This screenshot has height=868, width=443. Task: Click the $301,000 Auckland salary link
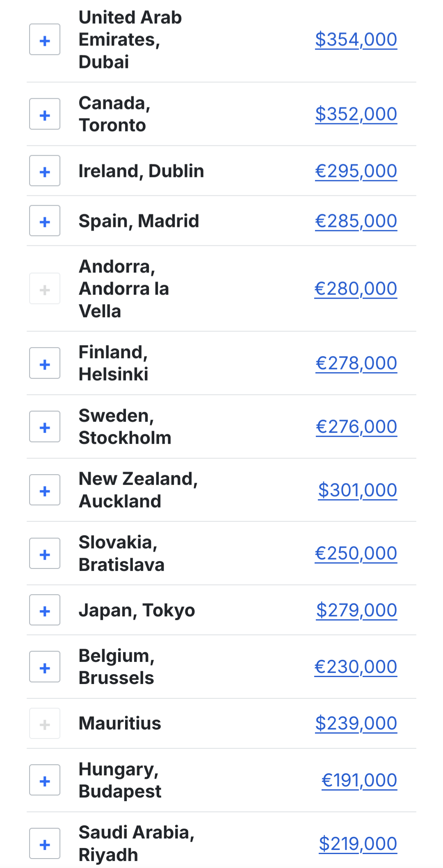coord(358,490)
